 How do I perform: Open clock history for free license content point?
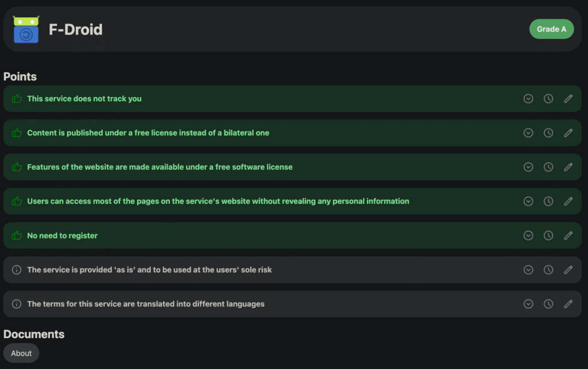pos(548,133)
